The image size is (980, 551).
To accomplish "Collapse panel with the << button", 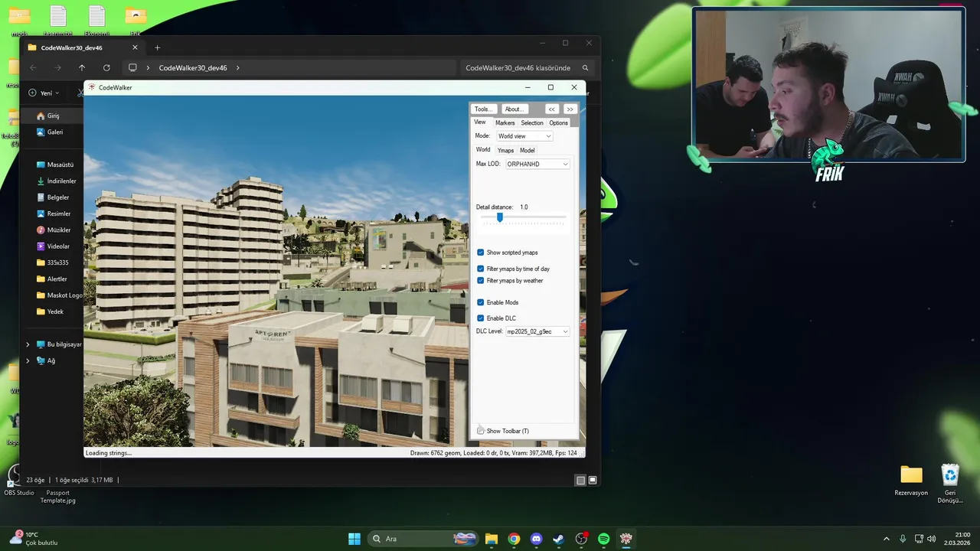I will (x=551, y=109).
